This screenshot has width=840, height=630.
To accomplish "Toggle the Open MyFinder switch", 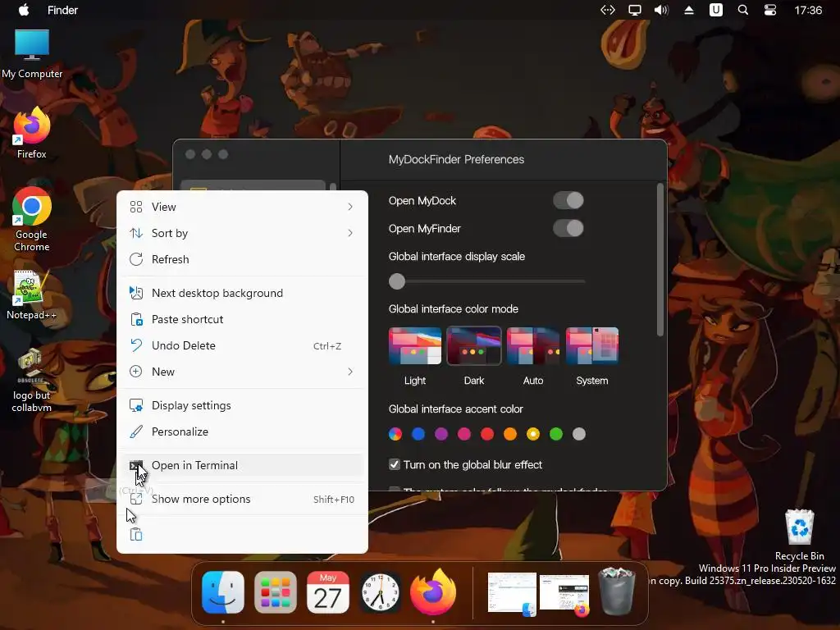I will point(568,228).
